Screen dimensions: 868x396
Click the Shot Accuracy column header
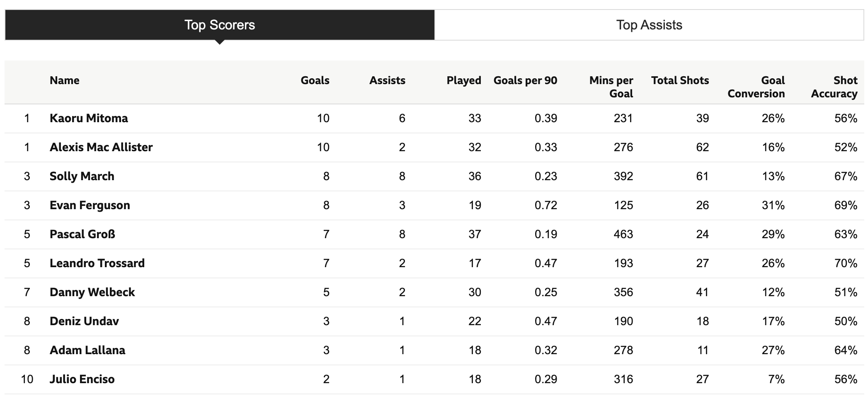pyautogui.click(x=834, y=87)
